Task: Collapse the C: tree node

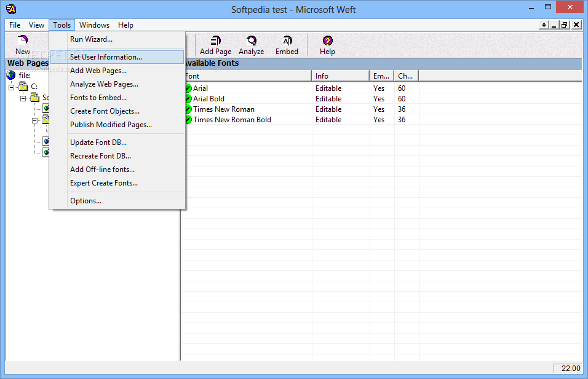Action: click(x=11, y=87)
